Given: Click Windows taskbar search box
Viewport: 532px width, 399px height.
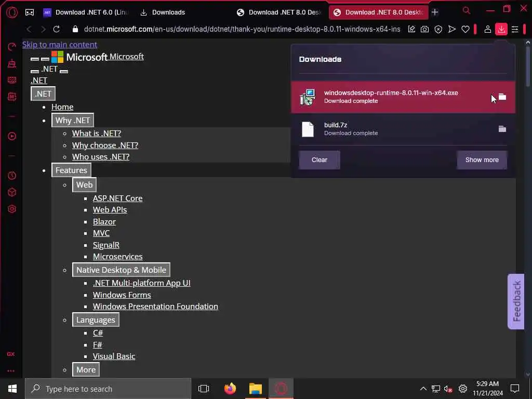Looking at the screenshot, I should click(108, 389).
